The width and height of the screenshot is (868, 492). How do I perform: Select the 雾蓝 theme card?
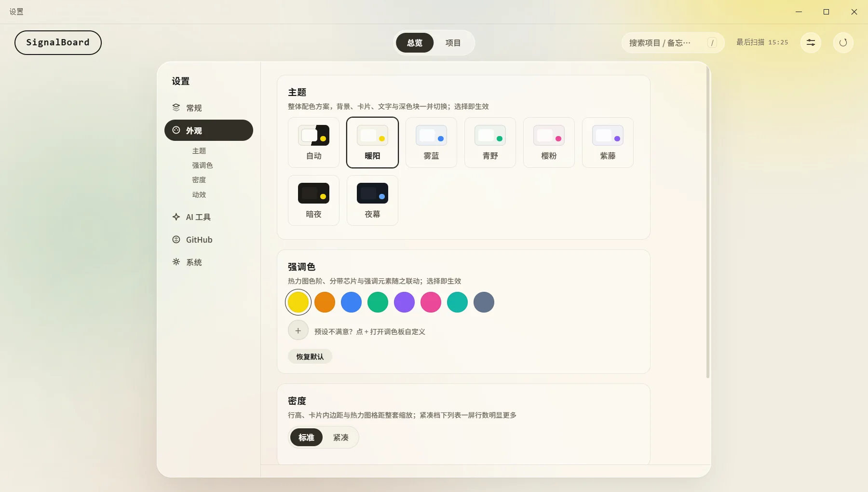click(x=432, y=142)
